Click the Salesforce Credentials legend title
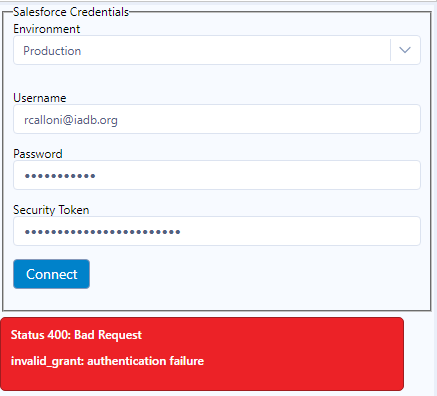 [71, 12]
